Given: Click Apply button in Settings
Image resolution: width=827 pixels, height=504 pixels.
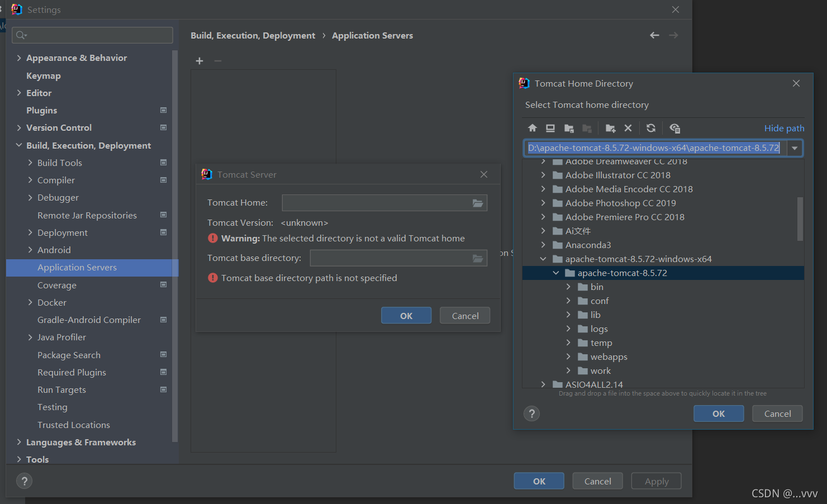Looking at the screenshot, I should (x=657, y=481).
